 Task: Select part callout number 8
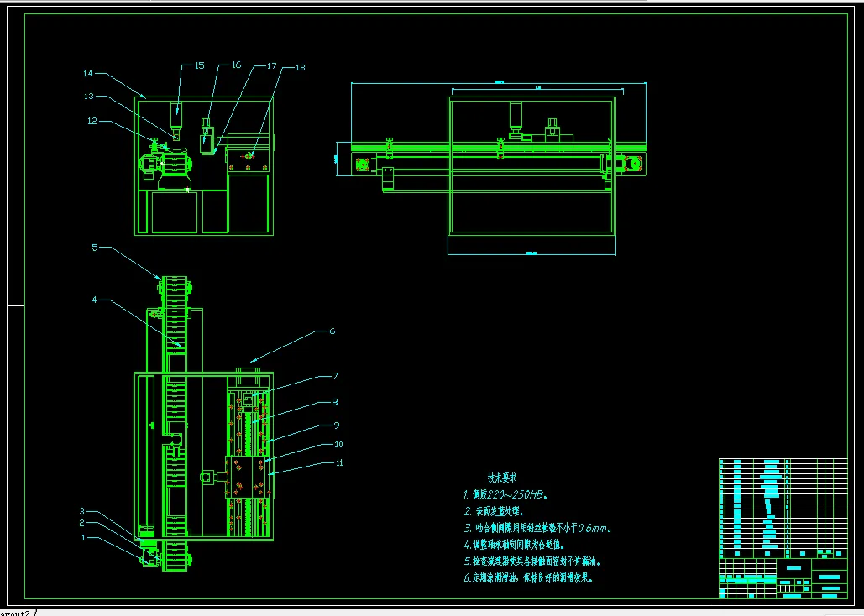point(335,402)
